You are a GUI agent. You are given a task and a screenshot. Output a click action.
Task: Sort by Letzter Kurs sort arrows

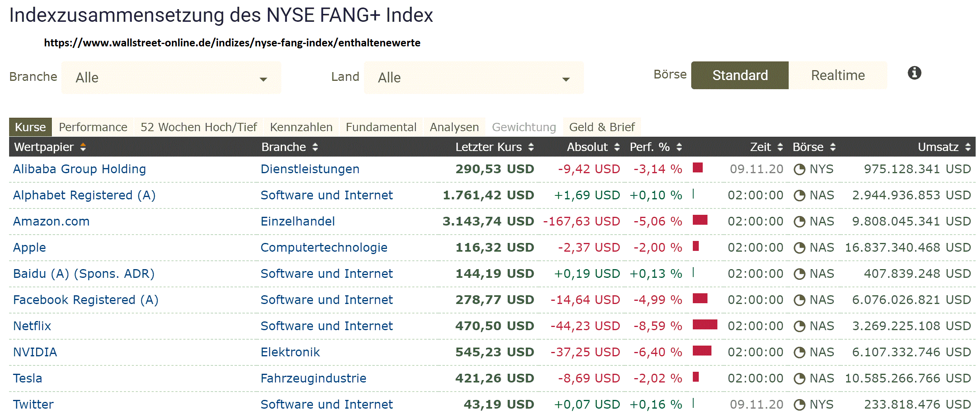pyautogui.click(x=531, y=147)
